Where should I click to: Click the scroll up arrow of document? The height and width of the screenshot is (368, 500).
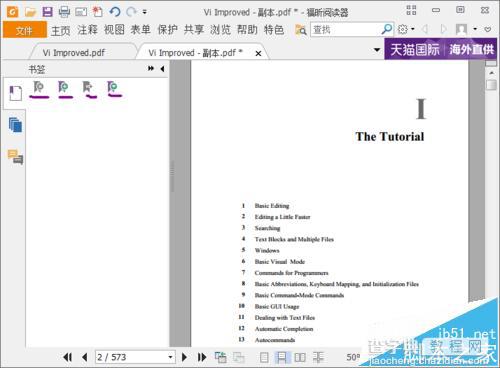pos(491,73)
